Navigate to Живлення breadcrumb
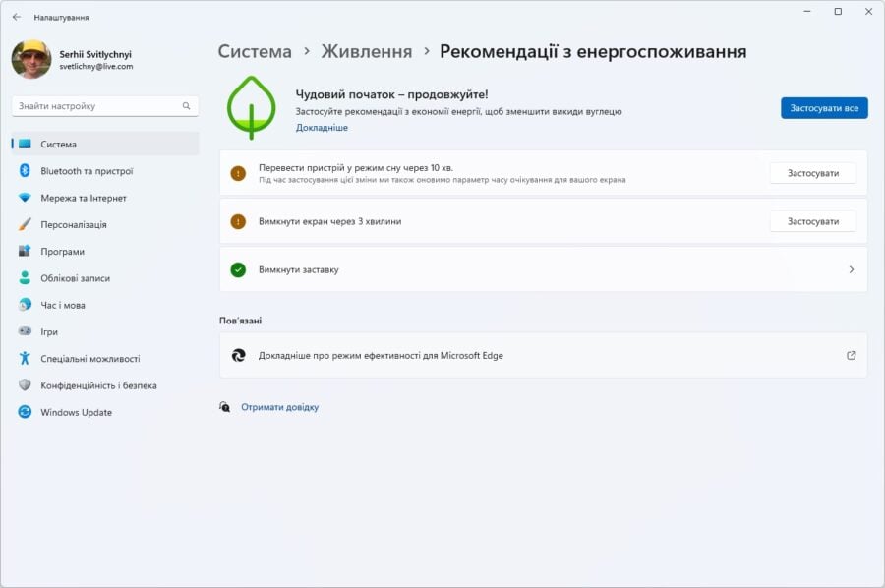The height and width of the screenshot is (588, 885). click(x=367, y=51)
